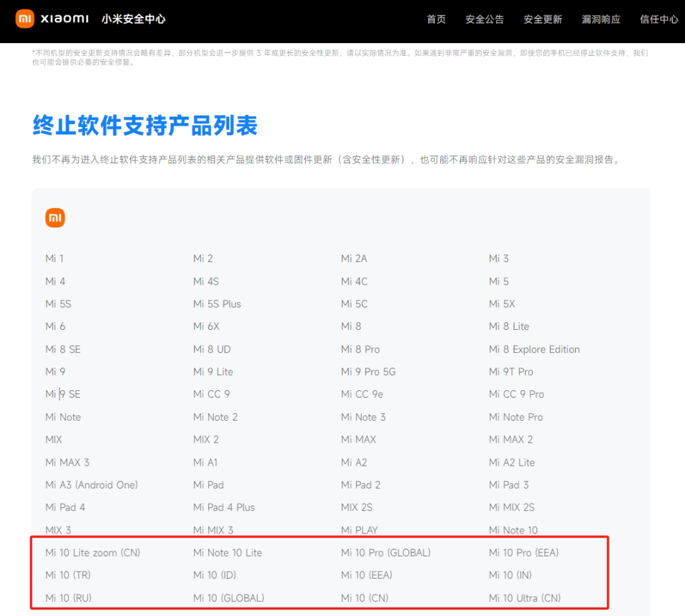Select the Mi Note 10 Lite entry
The image size is (685, 616).
point(228,553)
